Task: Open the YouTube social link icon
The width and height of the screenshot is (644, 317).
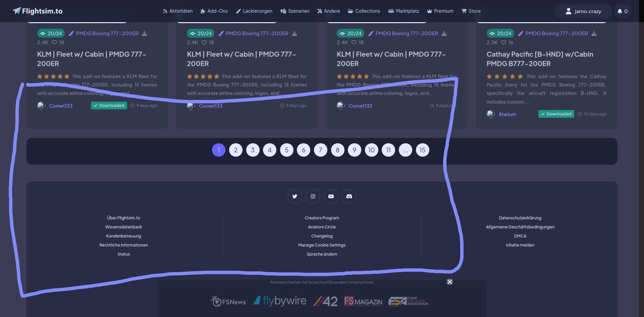Action: click(x=331, y=196)
